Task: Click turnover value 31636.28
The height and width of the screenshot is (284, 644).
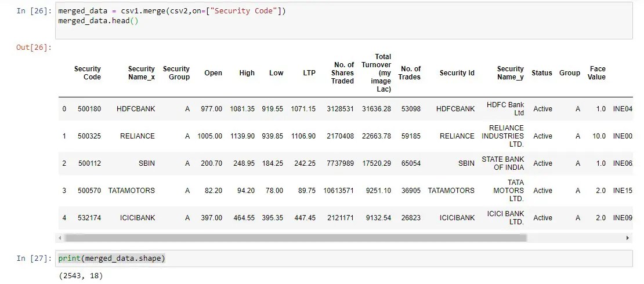Action: click(377, 109)
